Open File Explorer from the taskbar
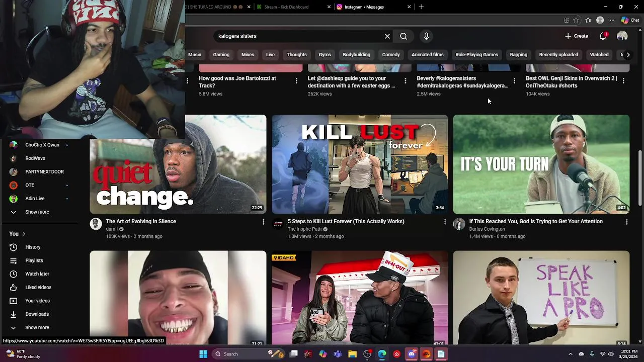Screen dimensions: 644x362 point(352,354)
